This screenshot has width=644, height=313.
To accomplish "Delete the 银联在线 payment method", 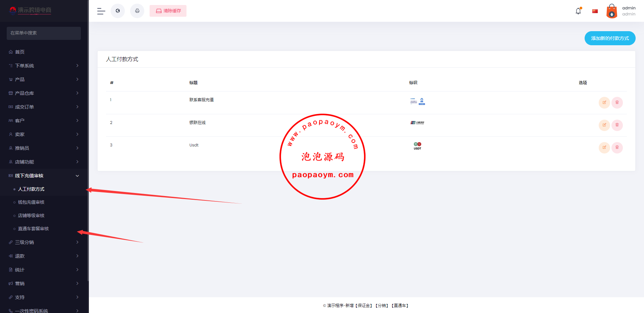I will click(617, 125).
